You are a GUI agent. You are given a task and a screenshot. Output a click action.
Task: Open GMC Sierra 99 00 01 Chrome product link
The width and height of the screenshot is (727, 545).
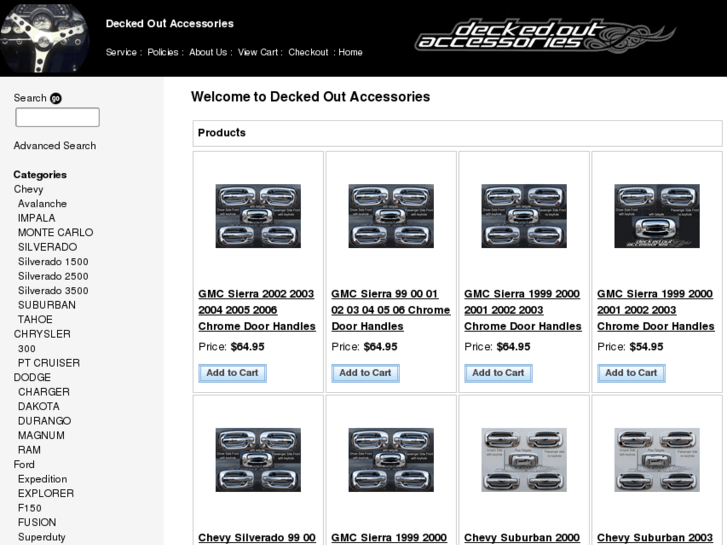tap(390, 310)
